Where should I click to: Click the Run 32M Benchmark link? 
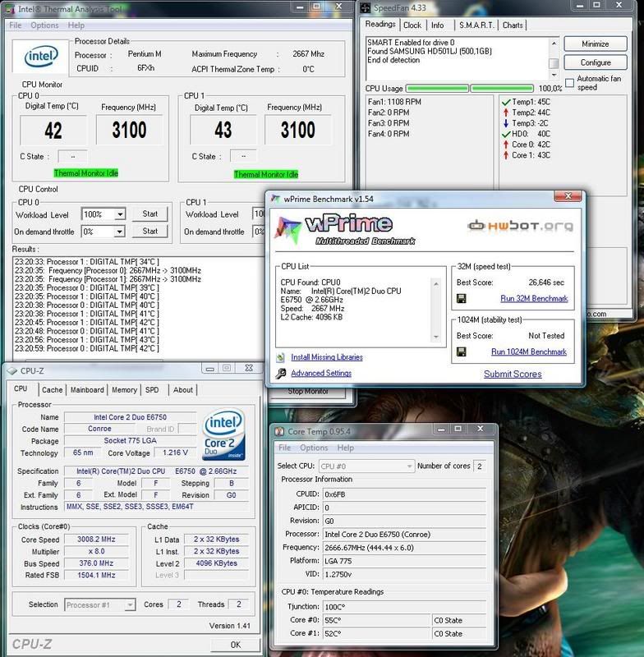point(522,299)
